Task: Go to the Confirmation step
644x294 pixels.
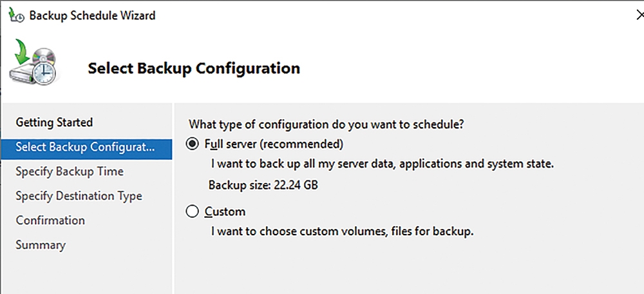Action: 50,220
